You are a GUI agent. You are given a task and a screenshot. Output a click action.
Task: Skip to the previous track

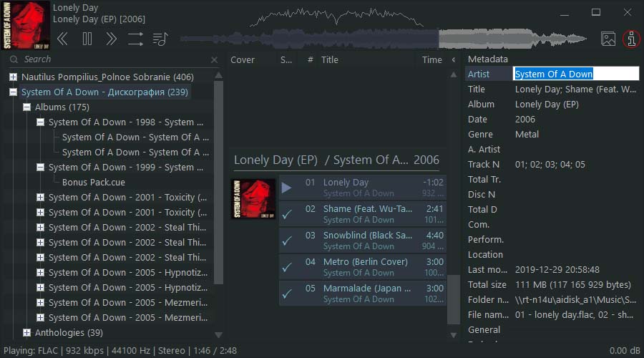pyautogui.click(x=63, y=39)
